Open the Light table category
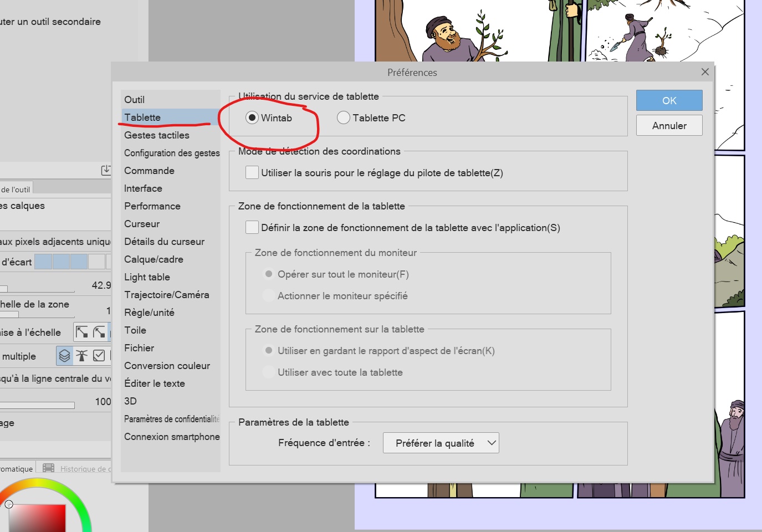762x532 pixels. pos(171,277)
